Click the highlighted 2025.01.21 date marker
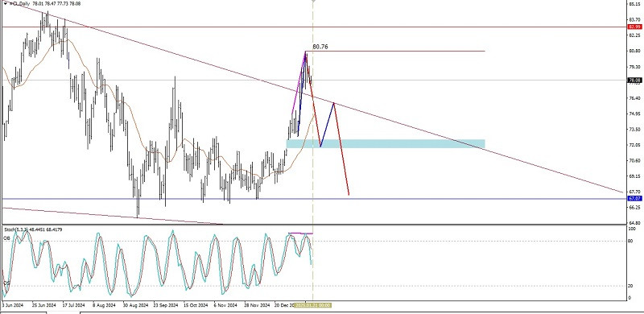This screenshot has width=644, height=314. 313,305
